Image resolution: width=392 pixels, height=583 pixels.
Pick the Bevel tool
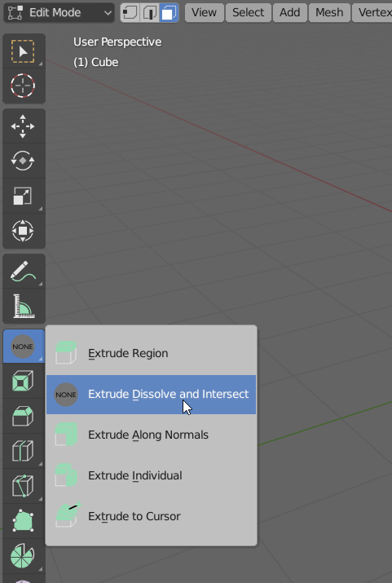[24, 416]
